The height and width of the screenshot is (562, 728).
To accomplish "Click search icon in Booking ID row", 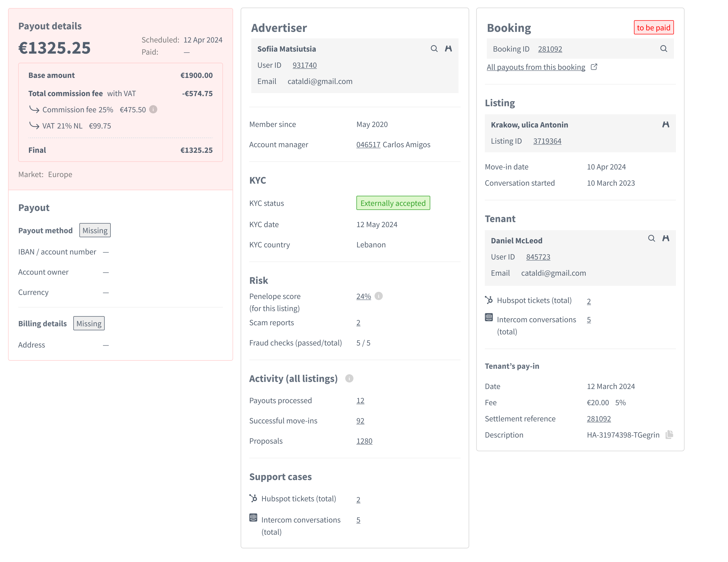I will [663, 49].
